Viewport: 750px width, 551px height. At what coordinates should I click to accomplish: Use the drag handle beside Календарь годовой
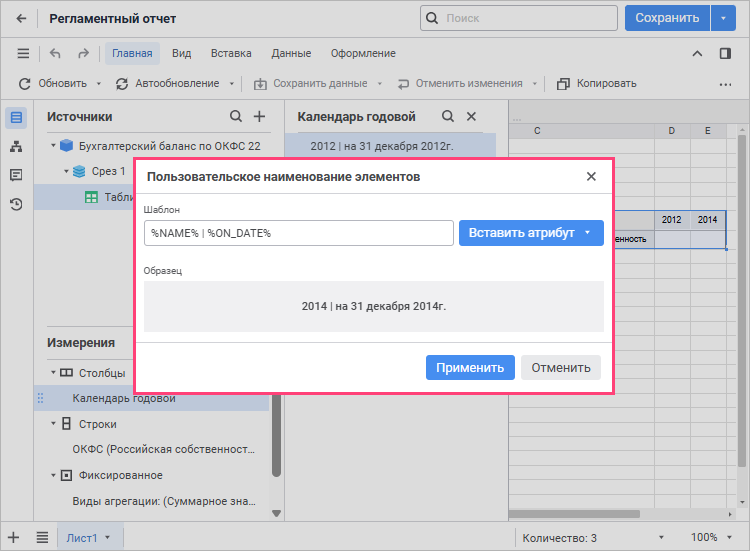[41, 398]
